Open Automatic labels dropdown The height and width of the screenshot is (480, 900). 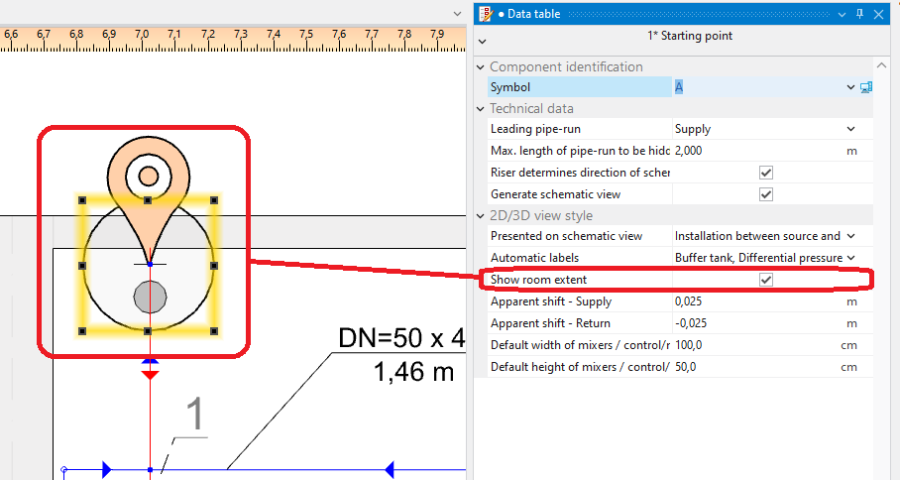pos(851,258)
